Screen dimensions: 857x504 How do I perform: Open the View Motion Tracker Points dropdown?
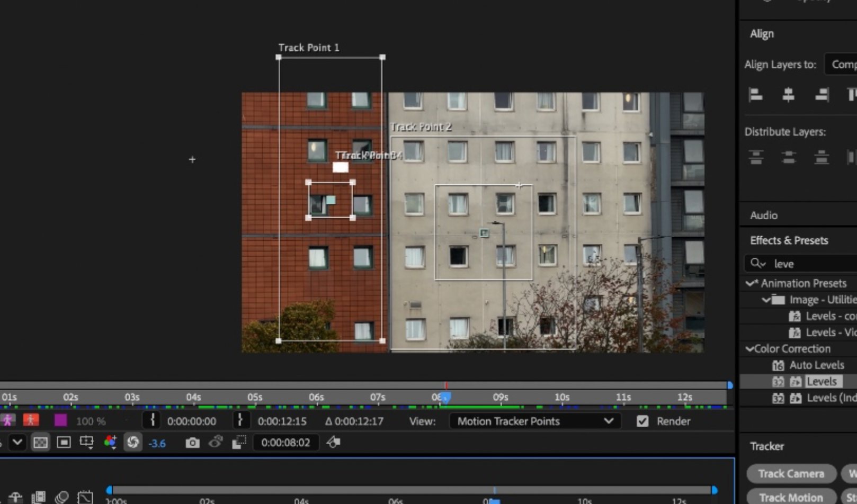coord(534,421)
